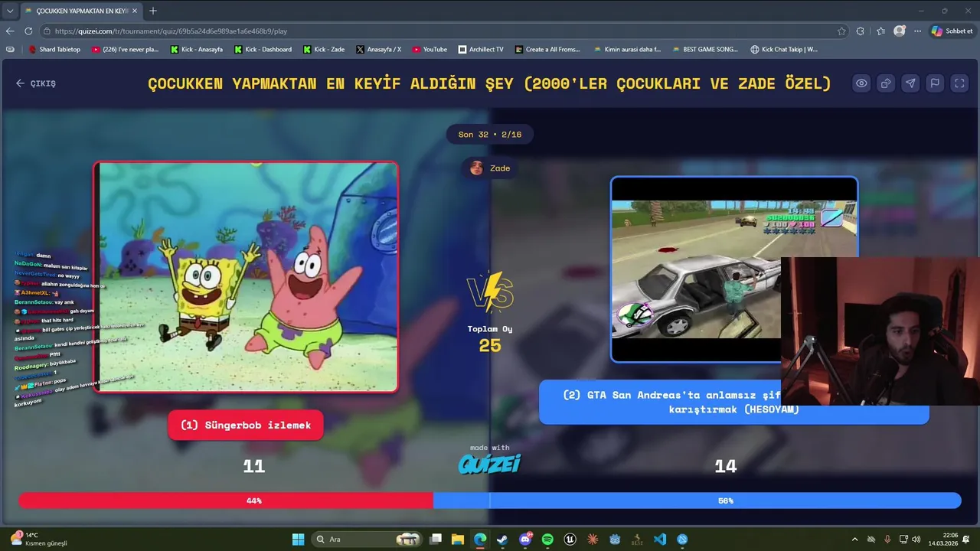Open the Archillect TV bookmark
The image size is (980, 551).
[481, 49]
